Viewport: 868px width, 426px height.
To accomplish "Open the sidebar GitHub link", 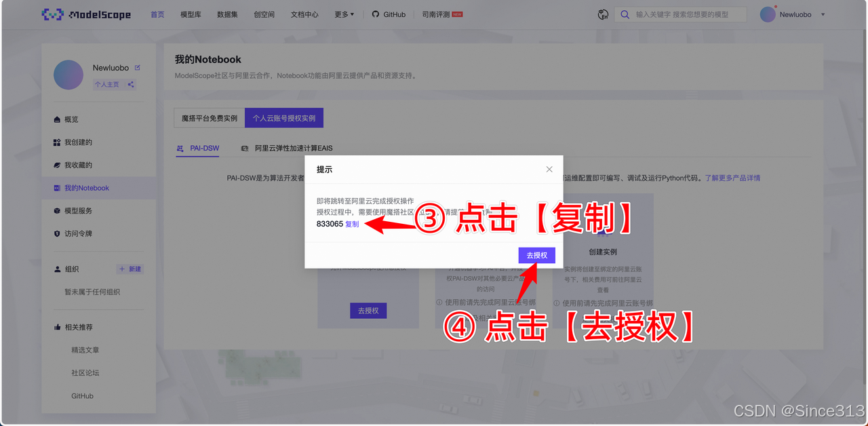I will 82,395.
